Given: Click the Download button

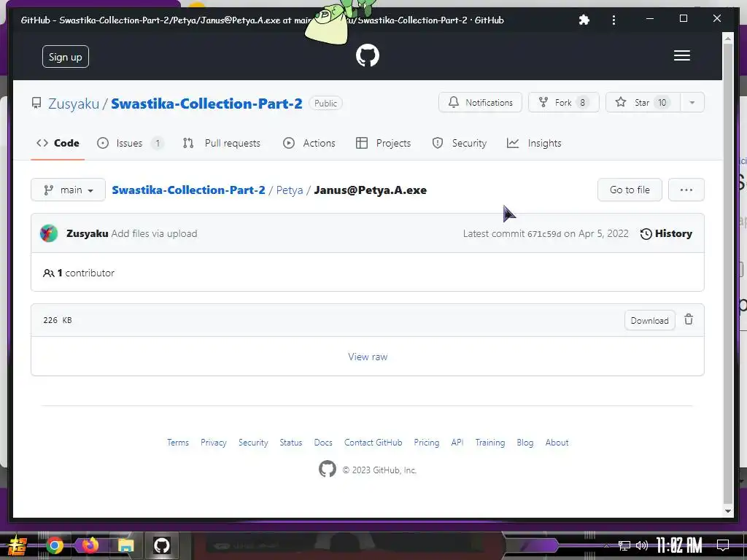Looking at the screenshot, I should (649, 321).
